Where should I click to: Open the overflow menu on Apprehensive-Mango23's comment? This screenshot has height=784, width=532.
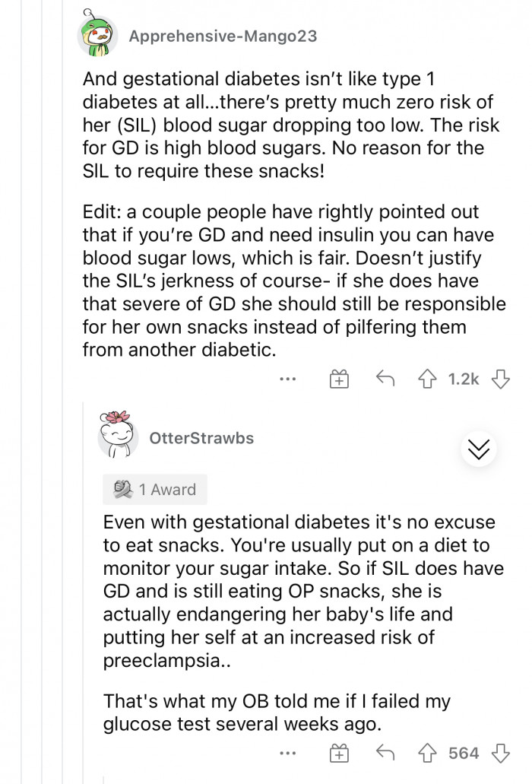(288, 378)
